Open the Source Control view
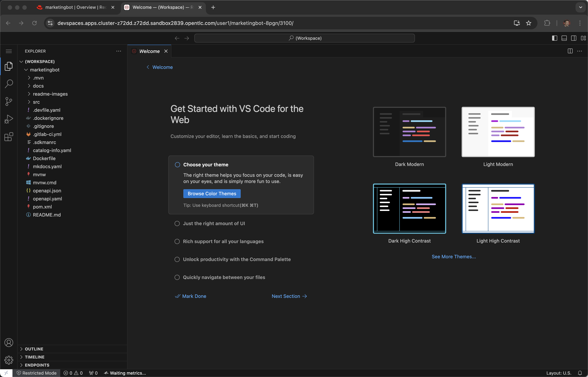 pyautogui.click(x=9, y=101)
